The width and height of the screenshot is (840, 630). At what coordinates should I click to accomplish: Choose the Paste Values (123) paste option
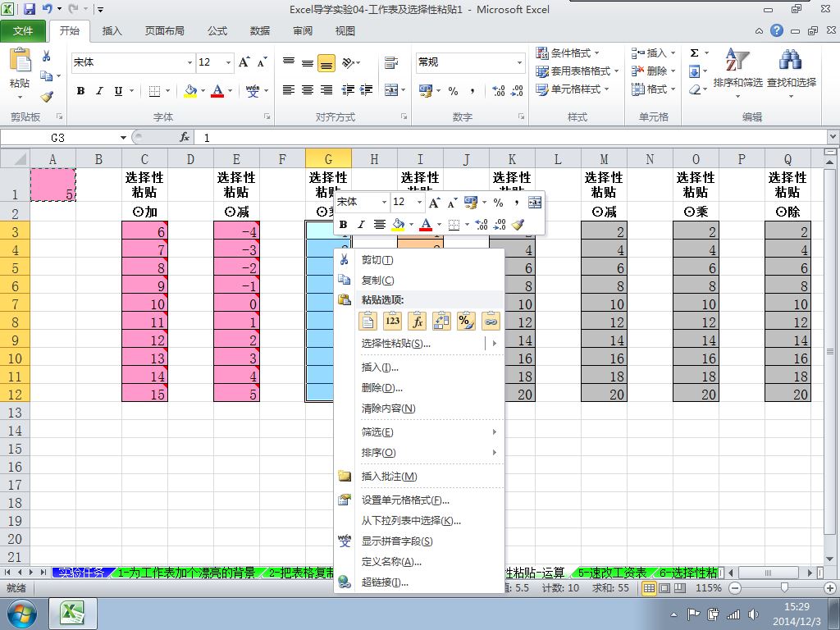(393, 321)
